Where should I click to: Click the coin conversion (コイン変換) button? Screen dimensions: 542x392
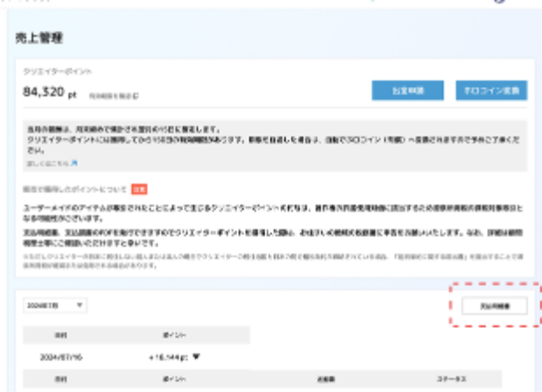(491, 92)
